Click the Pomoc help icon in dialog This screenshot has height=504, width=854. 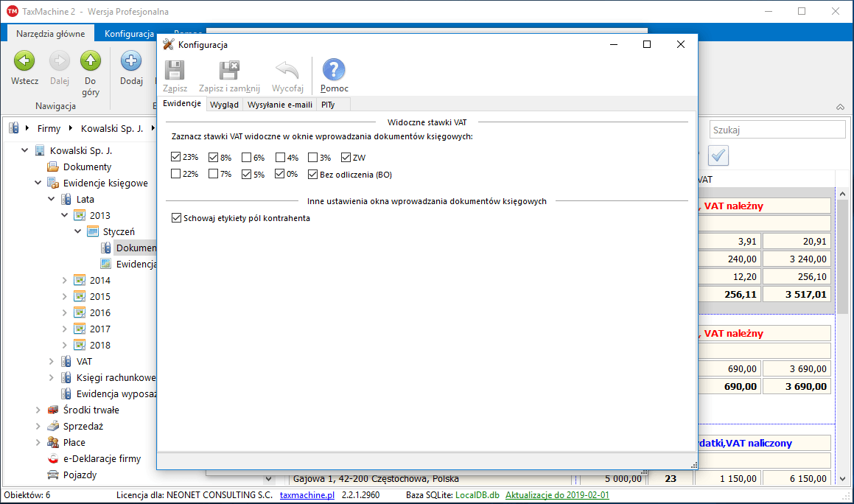tap(334, 71)
